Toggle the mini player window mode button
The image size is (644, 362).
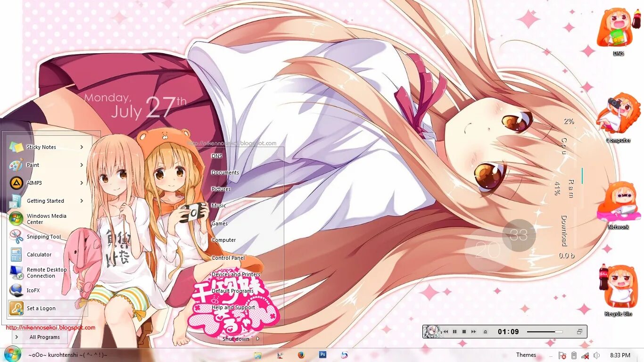pos(579,332)
